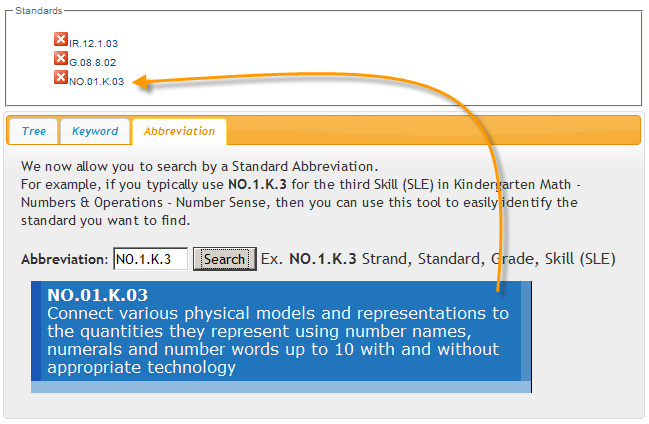The image size is (649, 424).
Task: Choose the 'Connect various physical models' result description
Action: click(278, 340)
